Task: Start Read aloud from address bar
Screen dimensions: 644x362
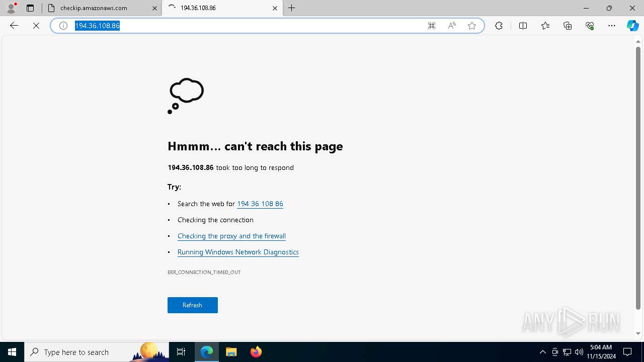Action: 452,26
